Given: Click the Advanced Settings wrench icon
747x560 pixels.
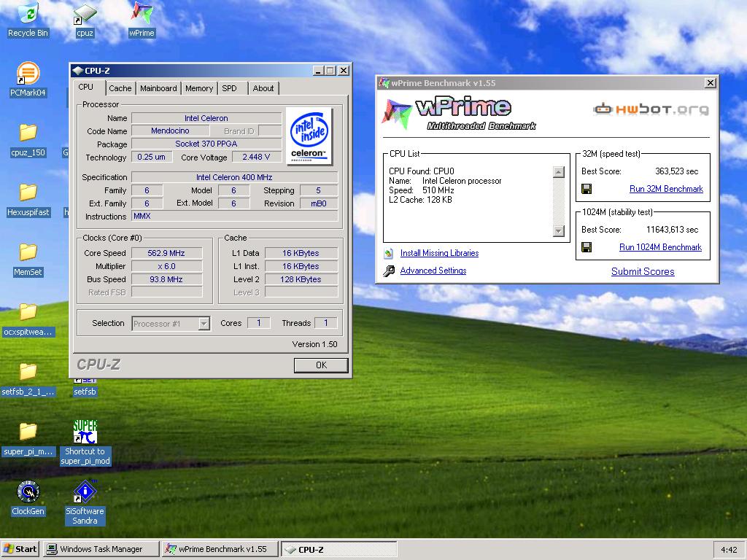Looking at the screenshot, I should tap(389, 271).
